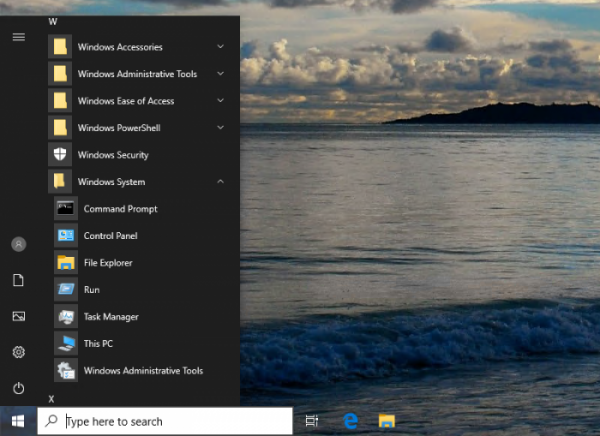Click the Windows System folder icon

coord(60,181)
